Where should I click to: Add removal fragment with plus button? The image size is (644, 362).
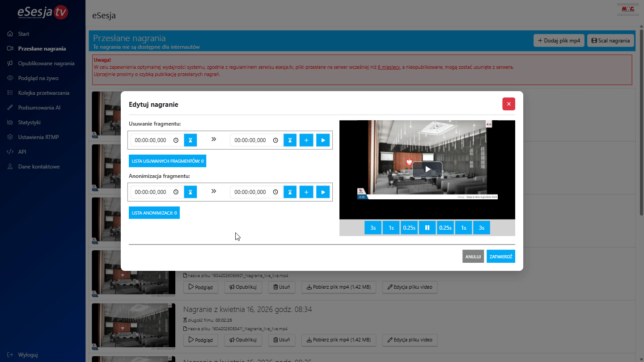tap(306, 140)
